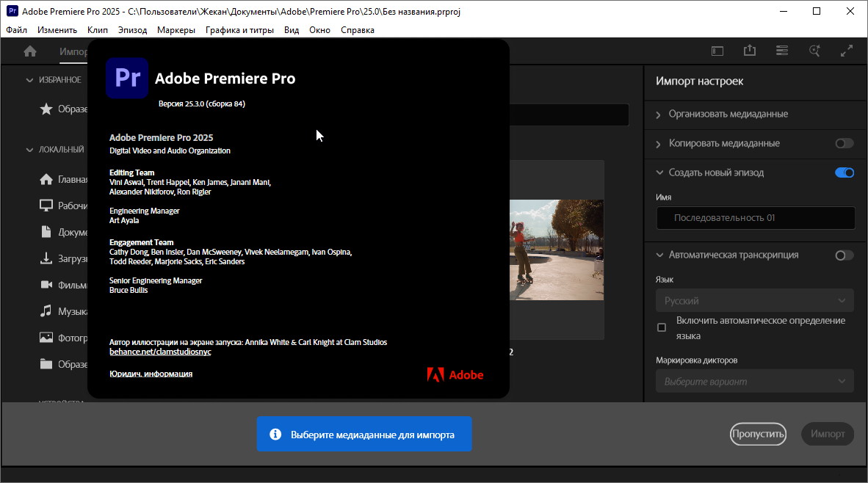Switch to the Импорт tab

[73, 52]
